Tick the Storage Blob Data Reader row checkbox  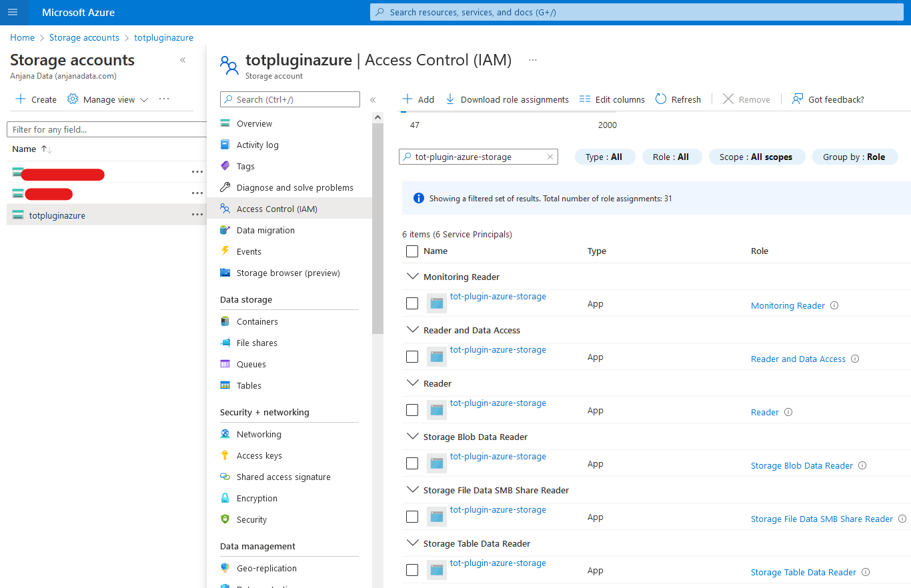[412, 463]
